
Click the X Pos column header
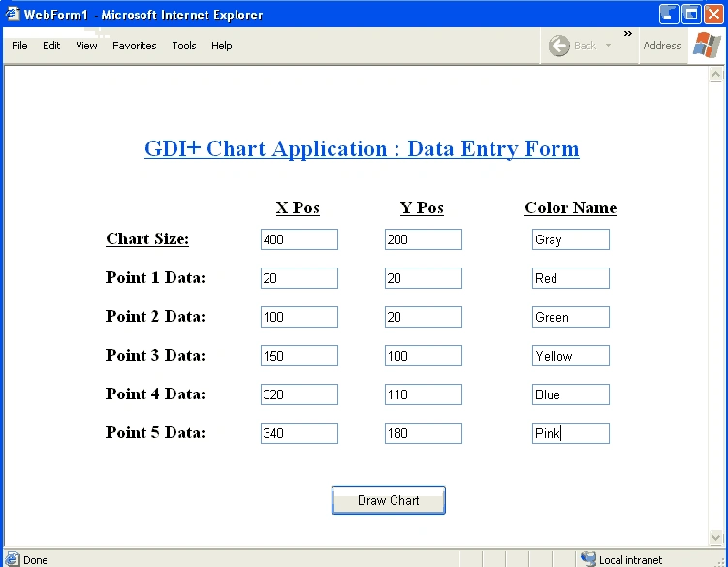tap(298, 207)
